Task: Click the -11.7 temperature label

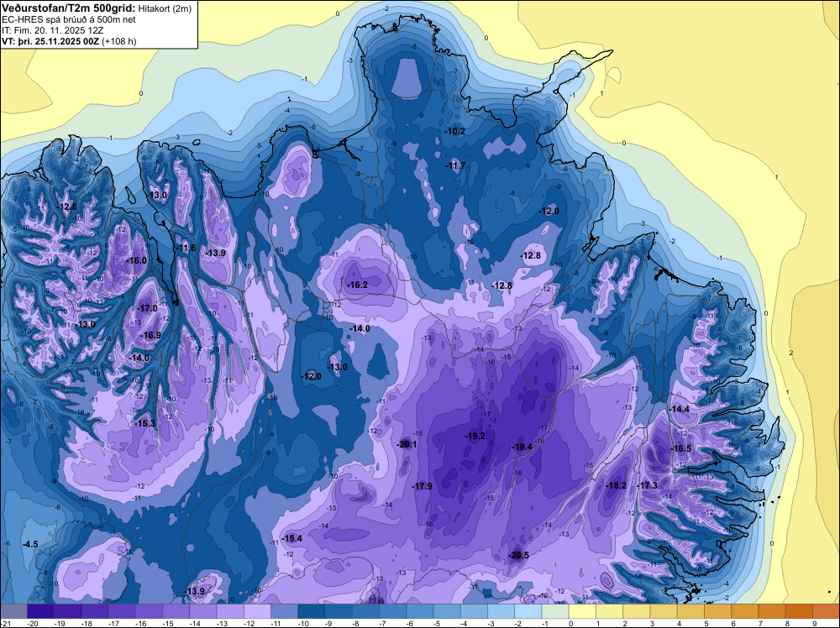Action: coord(456,166)
